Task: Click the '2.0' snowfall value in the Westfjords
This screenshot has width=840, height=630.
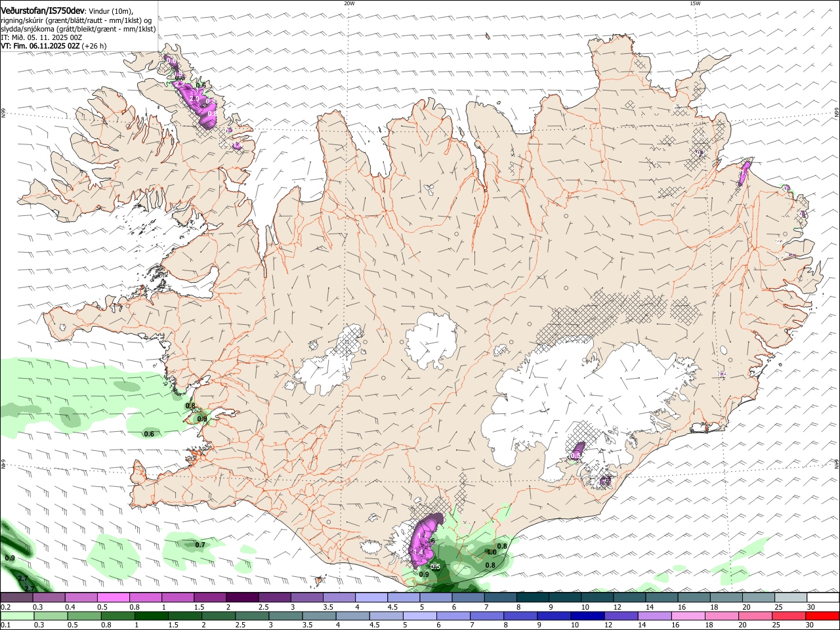Action: tap(194, 98)
